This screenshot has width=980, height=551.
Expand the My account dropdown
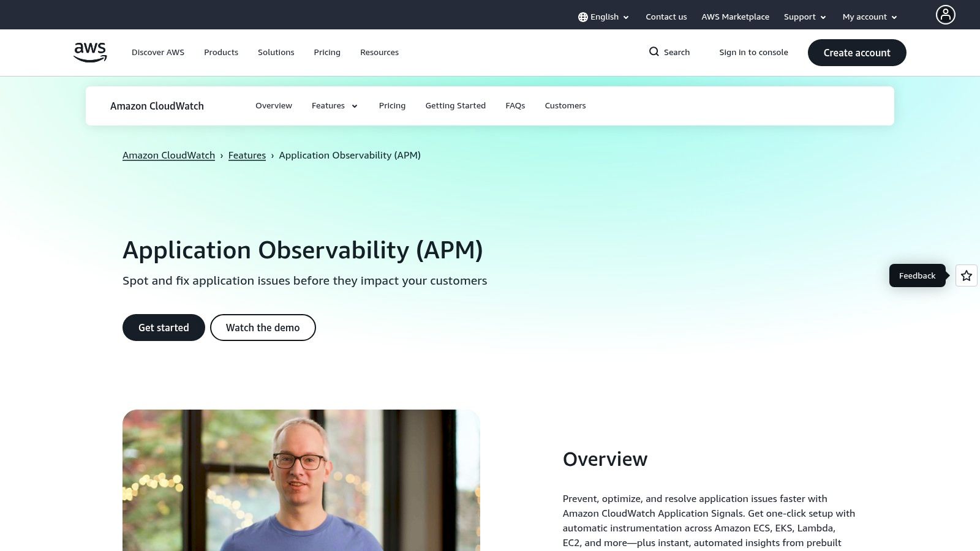(x=869, y=17)
